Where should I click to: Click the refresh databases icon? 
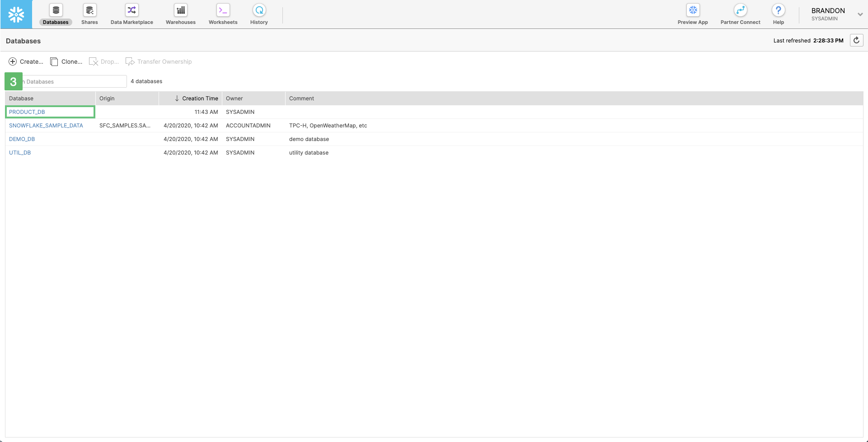[x=857, y=40]
